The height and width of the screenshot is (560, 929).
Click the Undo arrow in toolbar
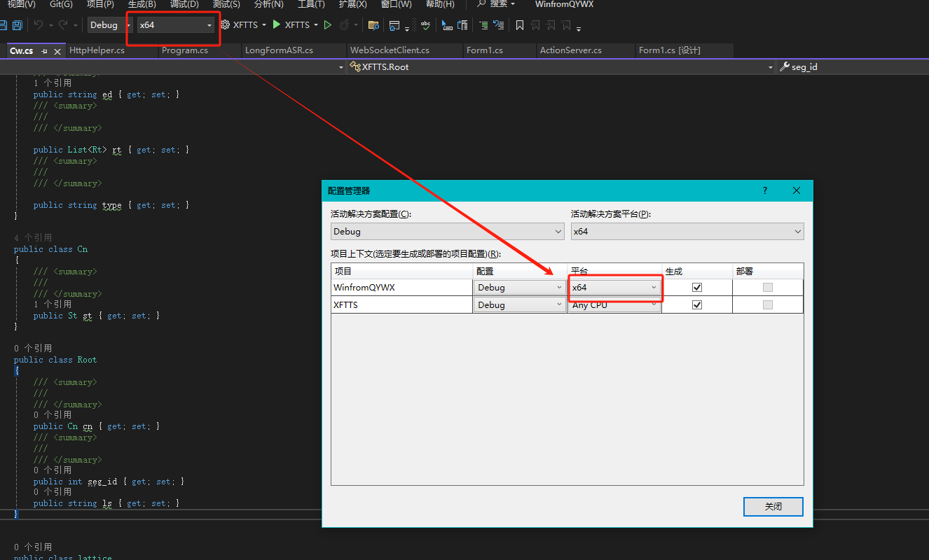click(x=38, y=25)
